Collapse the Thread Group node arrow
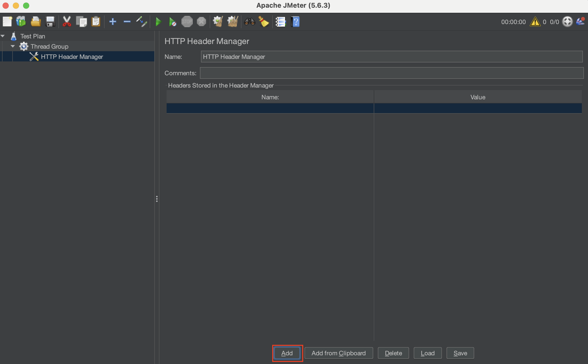 pyautogui.click(x=13, y=46)
